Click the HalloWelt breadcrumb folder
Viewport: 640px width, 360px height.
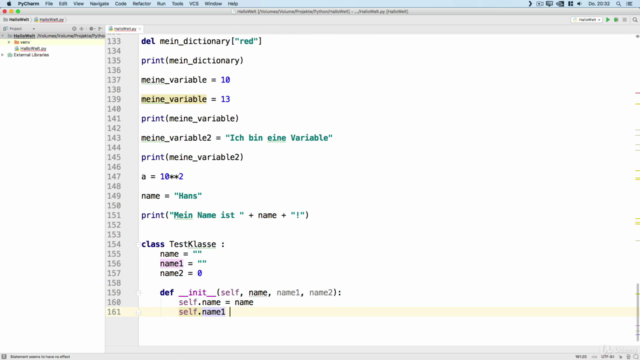16,20
